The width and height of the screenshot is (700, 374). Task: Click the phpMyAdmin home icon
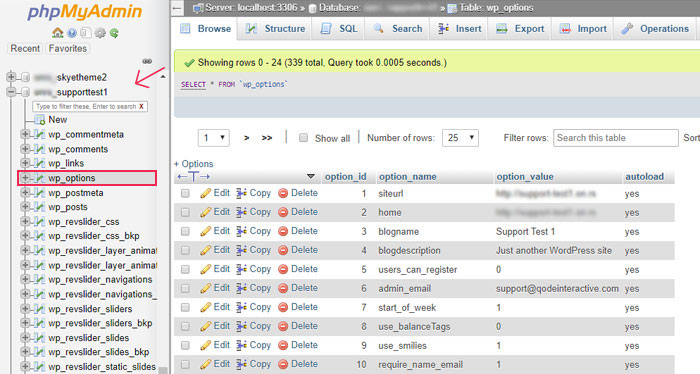pos(58,33)
